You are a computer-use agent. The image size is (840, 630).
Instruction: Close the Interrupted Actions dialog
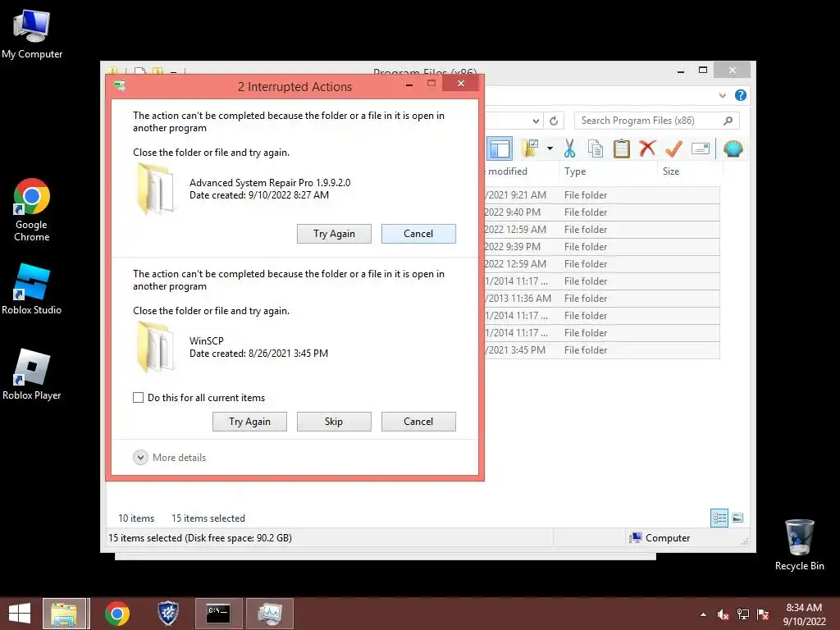click(x=461, y=84)
